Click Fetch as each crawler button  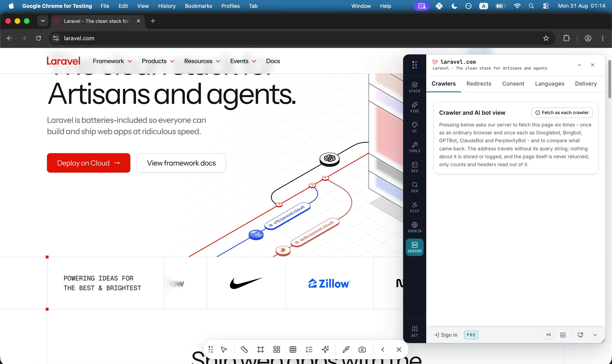[x=562, y=113]
